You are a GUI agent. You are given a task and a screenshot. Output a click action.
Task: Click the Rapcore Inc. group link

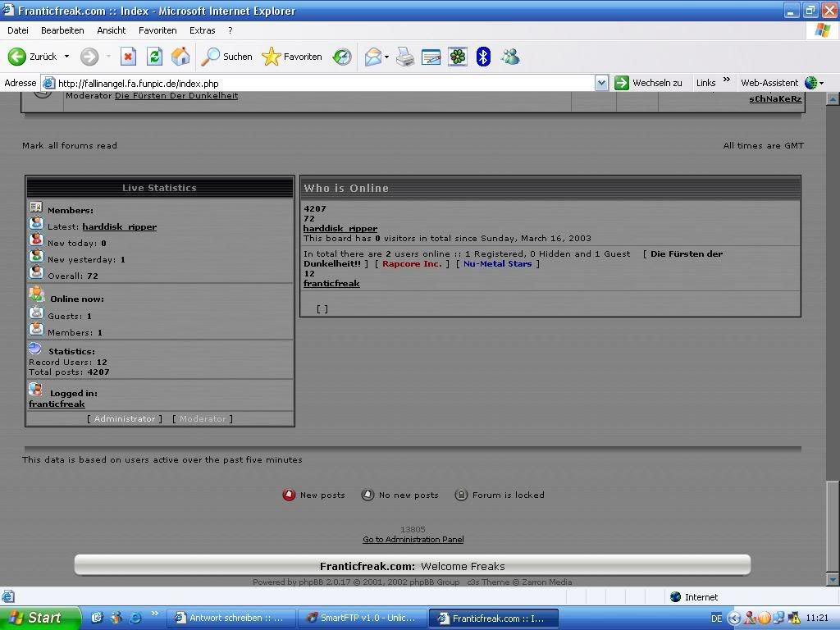click(412, 263)
